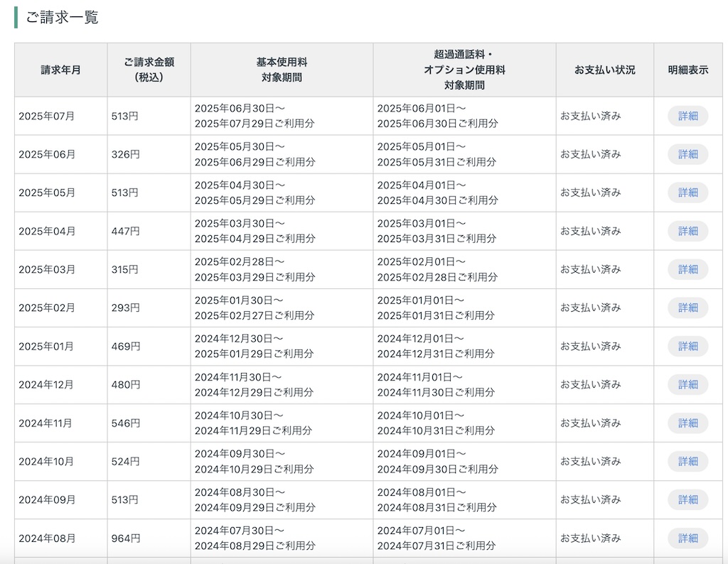Click the 524円 amount
Image resolution: width=728 pixels, height=564 pixels.
click(125, 462)
